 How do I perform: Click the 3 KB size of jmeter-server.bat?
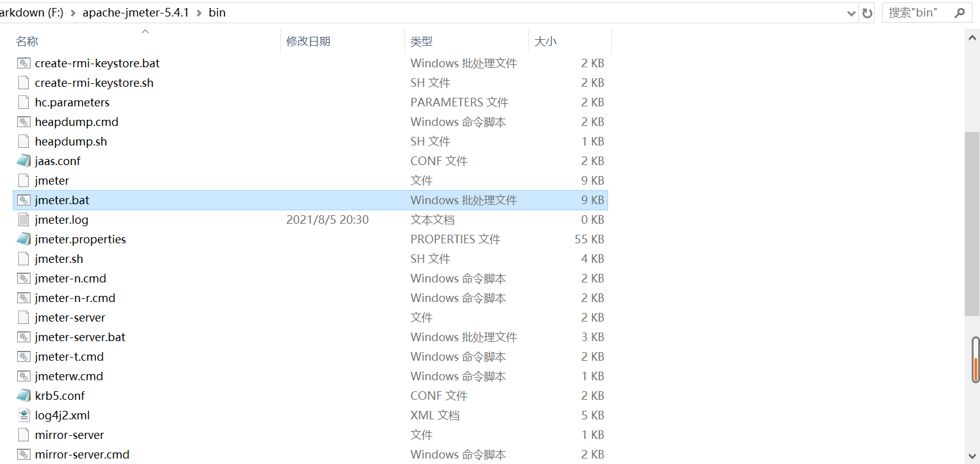click(593, 337)
